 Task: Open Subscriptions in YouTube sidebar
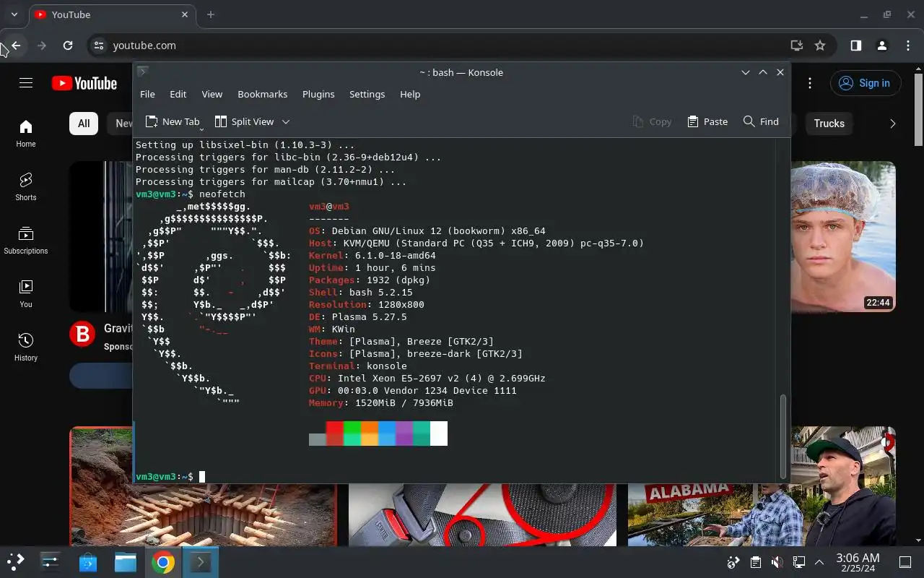coord(26,241)
